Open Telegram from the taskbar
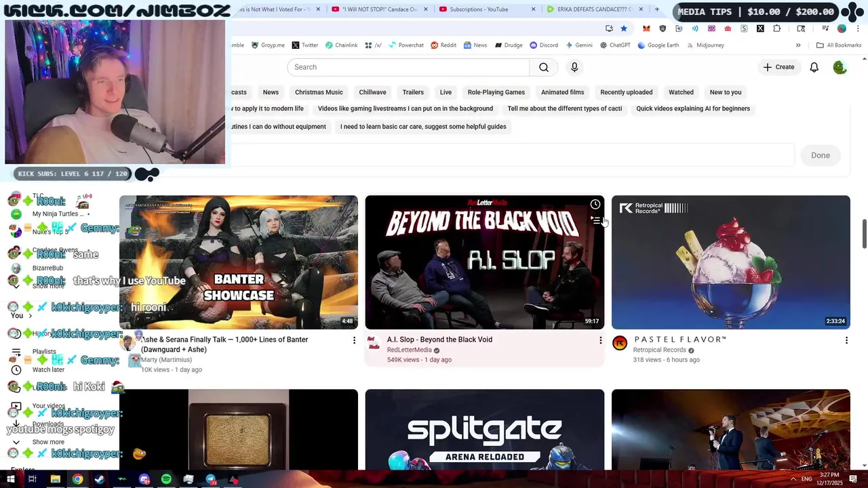This screenshot has height=488, width=868. 210,479
